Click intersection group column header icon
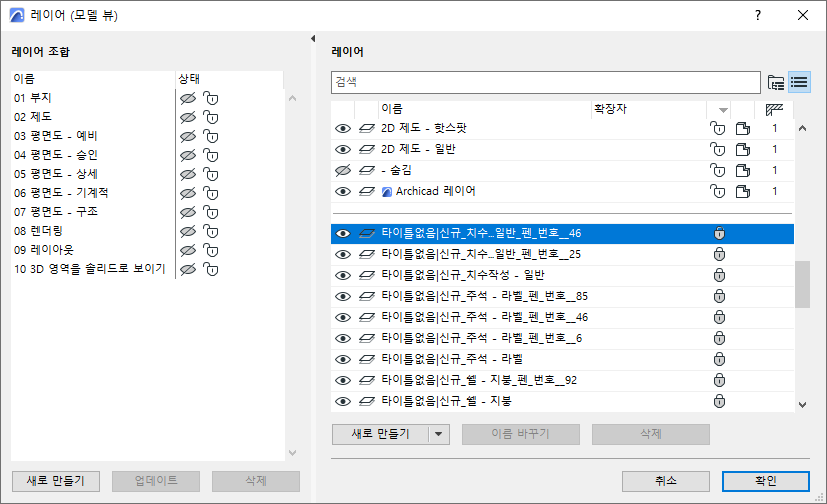The height and width of the screenshot is (504, 827). coord(774,109)
